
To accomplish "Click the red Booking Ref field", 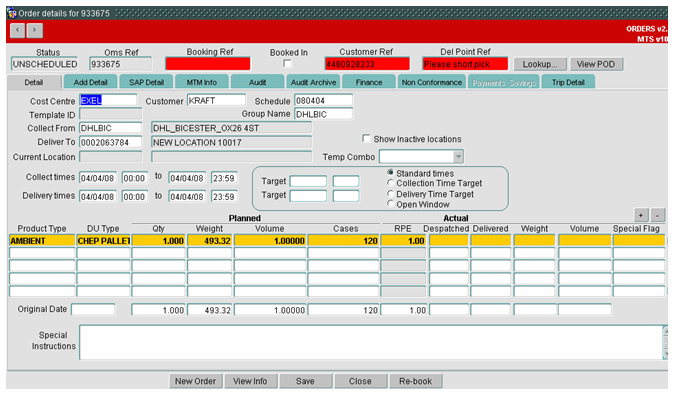I will pyautogui.click(x=208, y=64).
